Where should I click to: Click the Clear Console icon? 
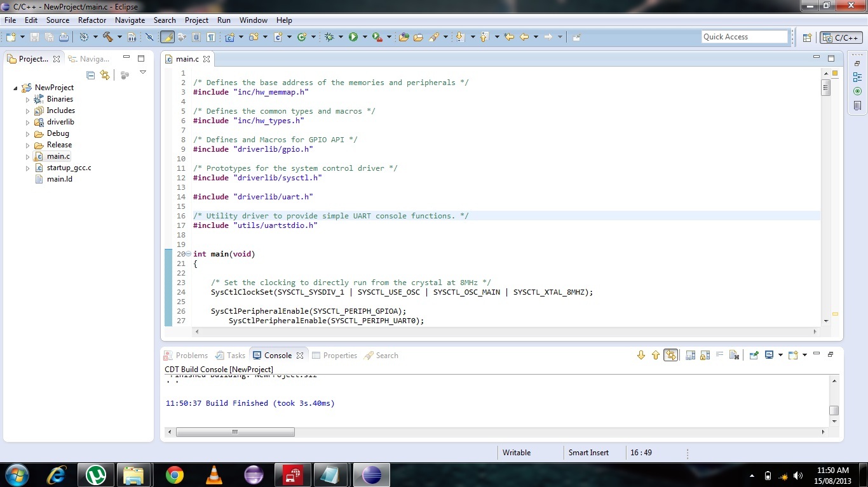tap(734, 356)
